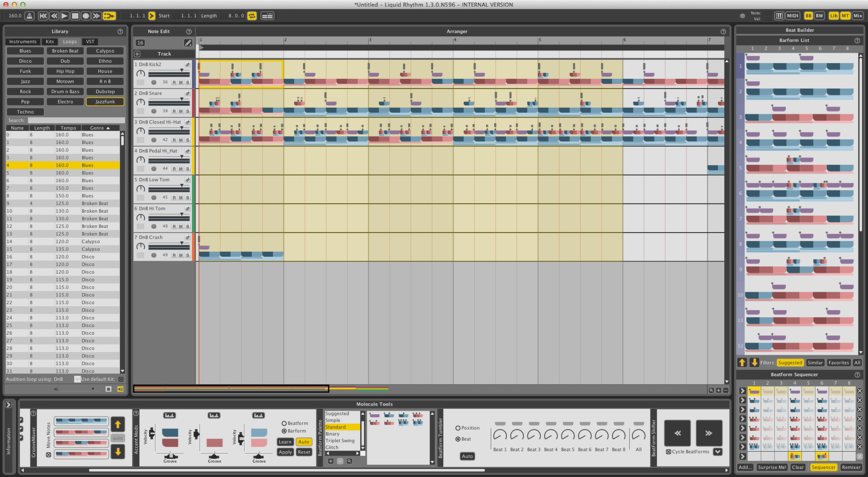This screenshot has height=477, width=868.
Task: Toggle the Use default Kit checkbox
Action: click(x=78, y=379)
